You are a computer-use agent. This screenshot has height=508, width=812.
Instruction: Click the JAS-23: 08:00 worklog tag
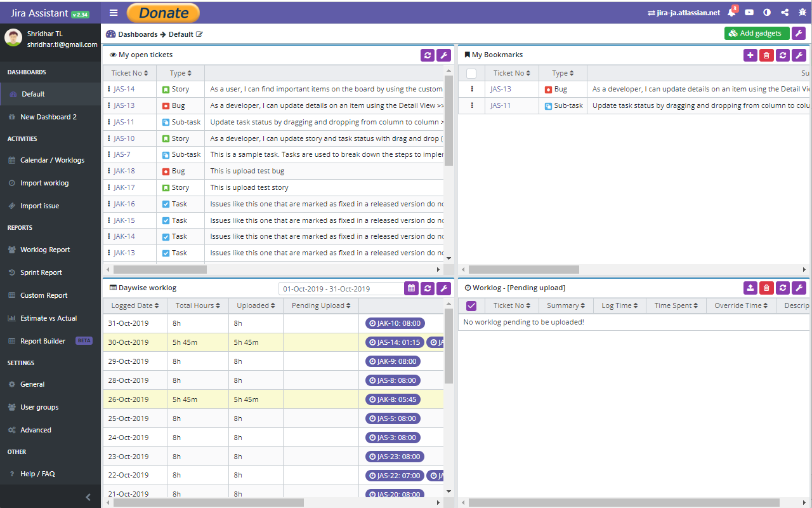[395, 456]
